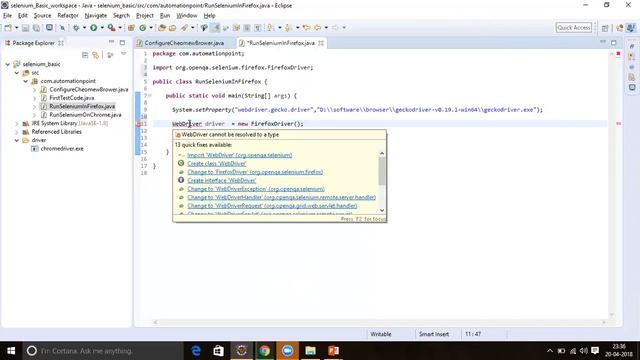Click the Search flashlight toolbar icon
The image size is (640, 360).
184,28
